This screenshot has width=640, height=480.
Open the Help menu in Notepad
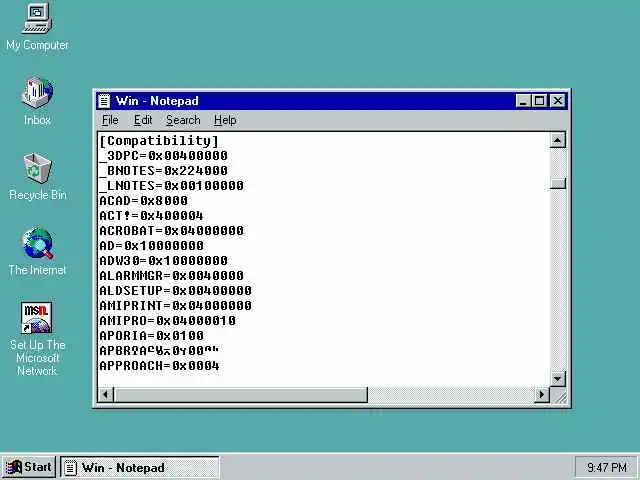tap(225, 120)
